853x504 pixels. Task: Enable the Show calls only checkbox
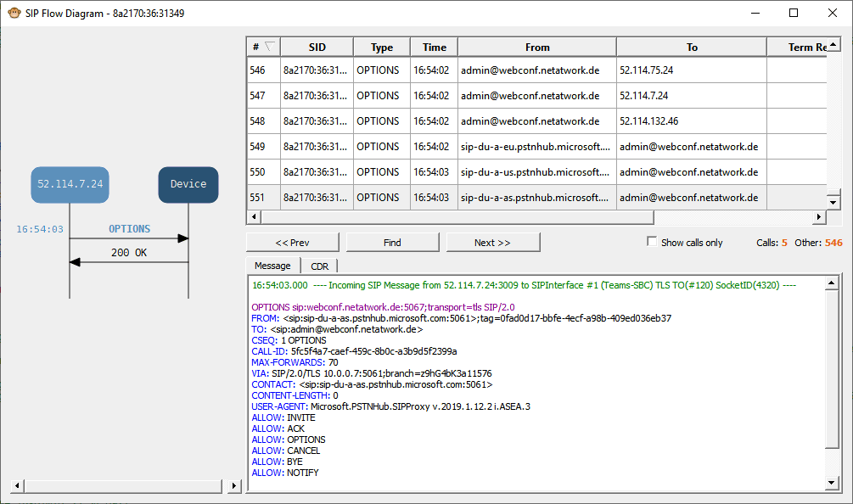[x=652, y=242]
